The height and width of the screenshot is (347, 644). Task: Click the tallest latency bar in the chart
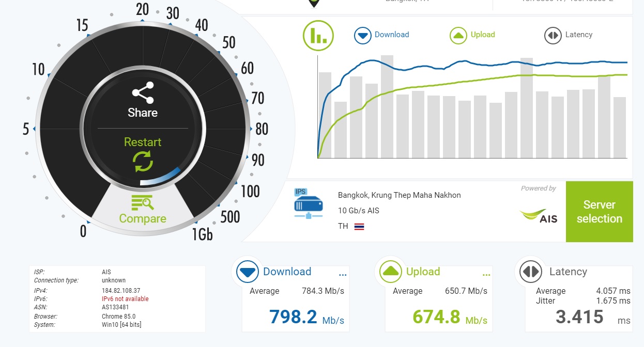[x=387, y=106]
